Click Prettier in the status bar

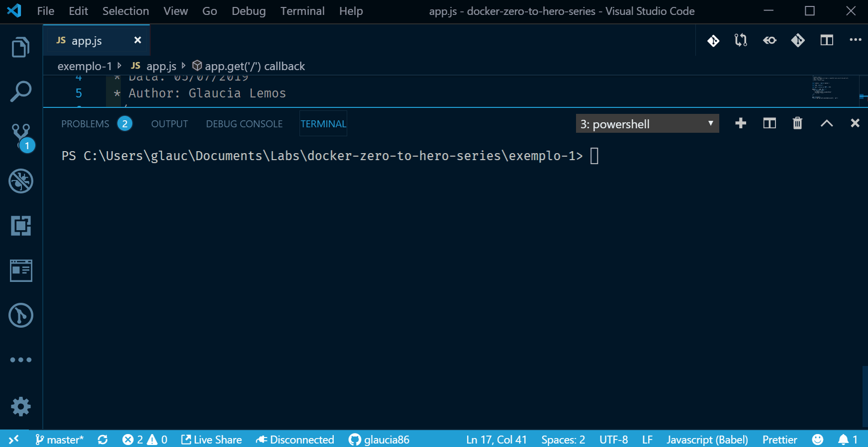tap(779, 440)
